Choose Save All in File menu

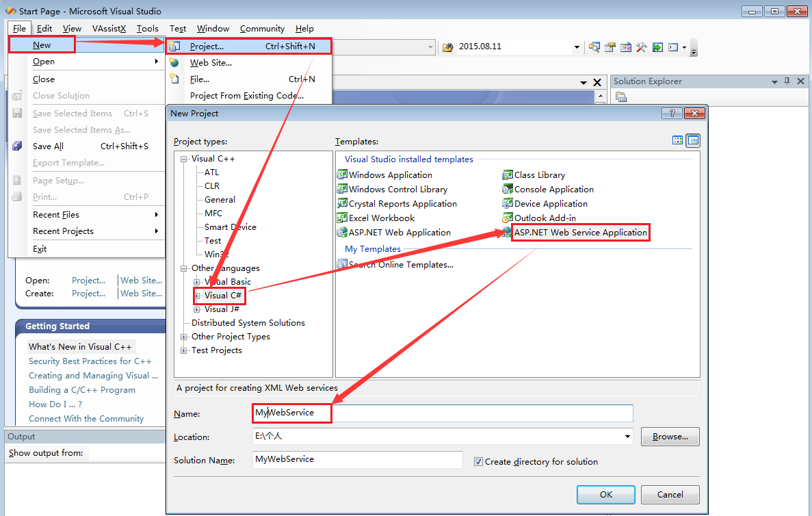(x=86, y=146)
